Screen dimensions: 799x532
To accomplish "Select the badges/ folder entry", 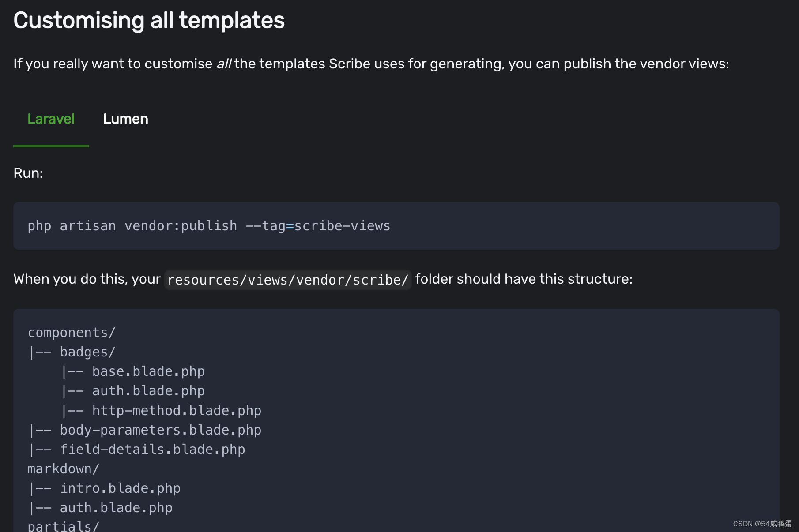I will pos(87,352).
